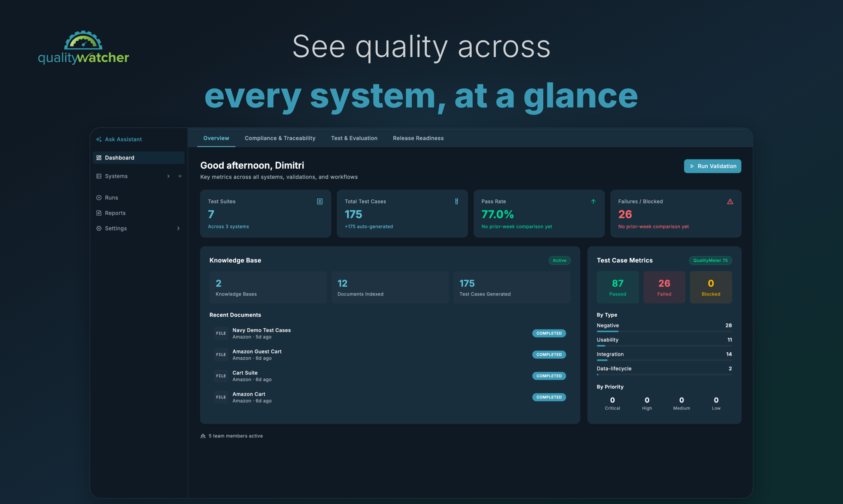
Task: Switch to Compliance & Traceability tab
Action: pos(280,138)
